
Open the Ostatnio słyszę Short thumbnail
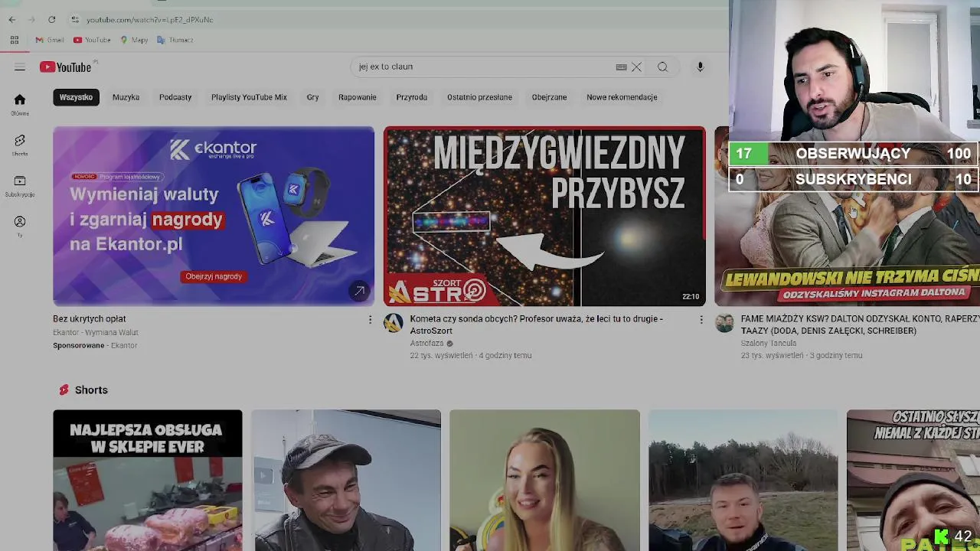[913, 481]
